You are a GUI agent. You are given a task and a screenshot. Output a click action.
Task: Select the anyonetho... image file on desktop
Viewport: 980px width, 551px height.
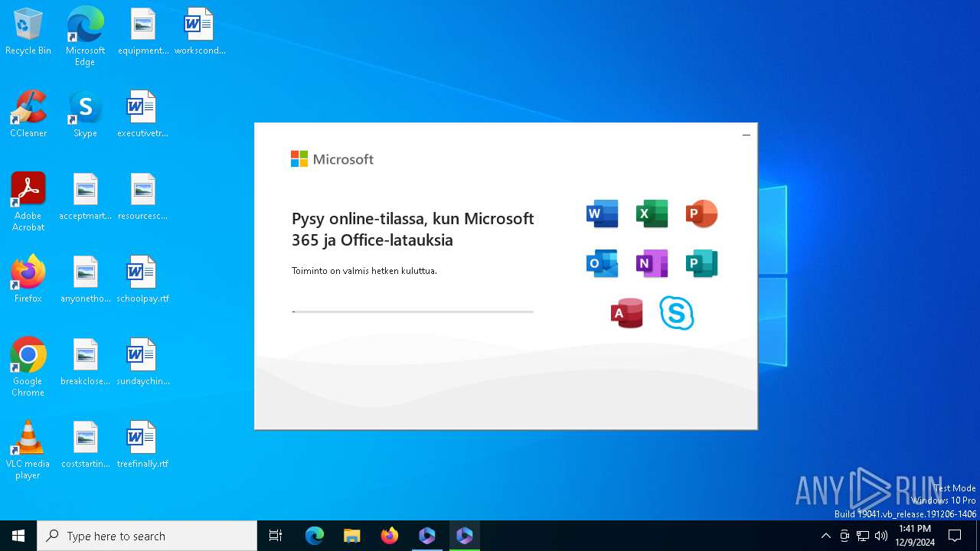86,280
